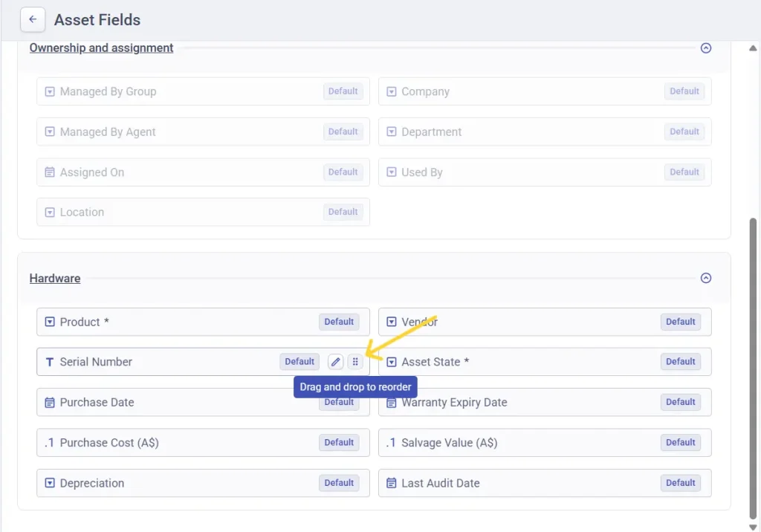Click the numeric icon on Purchase Cost field

coord(50,441)
